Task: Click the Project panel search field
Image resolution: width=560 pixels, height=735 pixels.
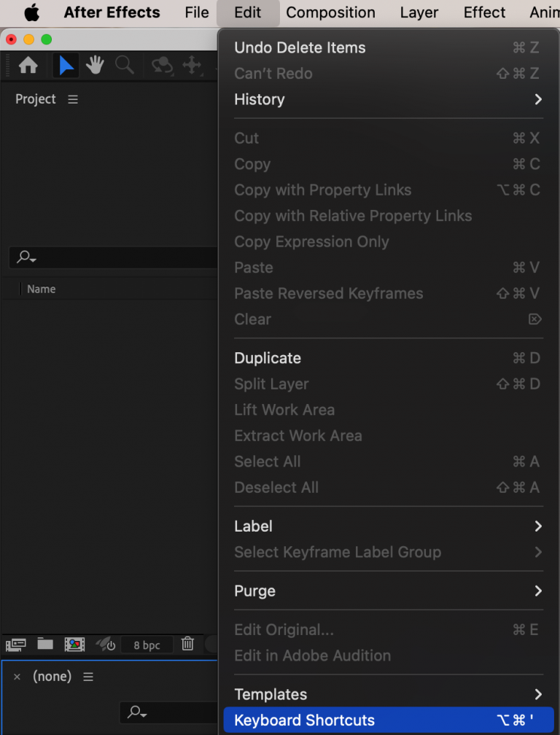Action: [109, 257]
